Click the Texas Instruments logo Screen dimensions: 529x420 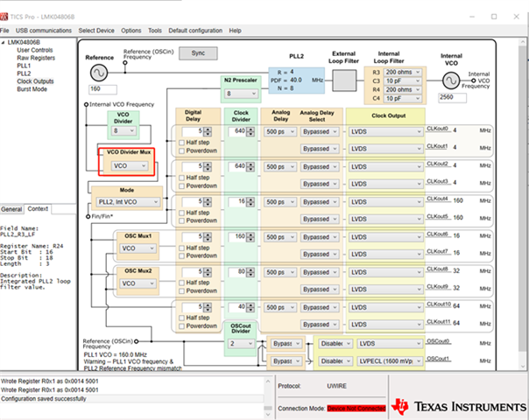tap(459, 407)
